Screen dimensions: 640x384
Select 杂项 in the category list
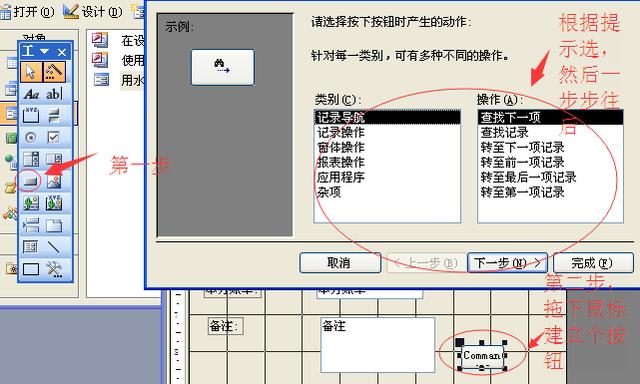pyautogui.click(x=387, y=192)
